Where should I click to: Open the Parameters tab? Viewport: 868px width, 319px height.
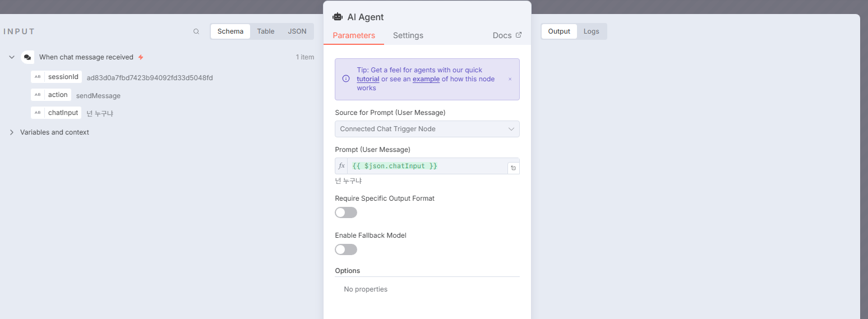point(354,35)
